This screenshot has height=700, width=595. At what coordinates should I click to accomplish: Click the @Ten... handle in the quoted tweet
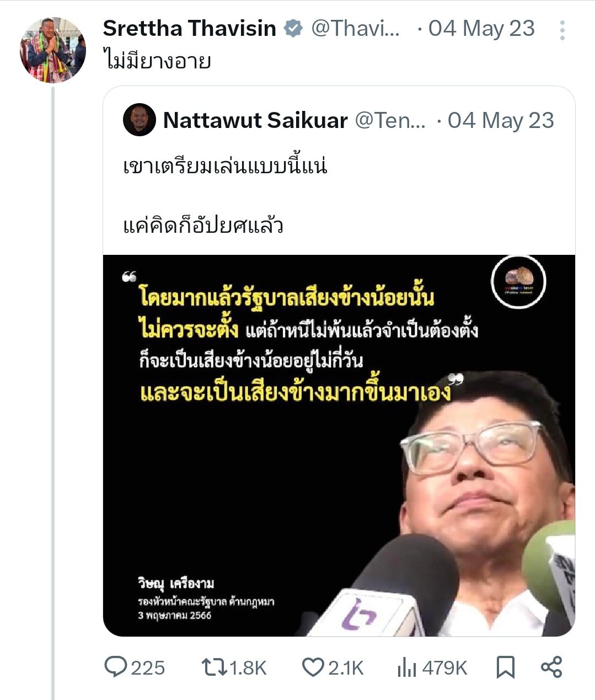pyautogui.click(x=390, y=120)
